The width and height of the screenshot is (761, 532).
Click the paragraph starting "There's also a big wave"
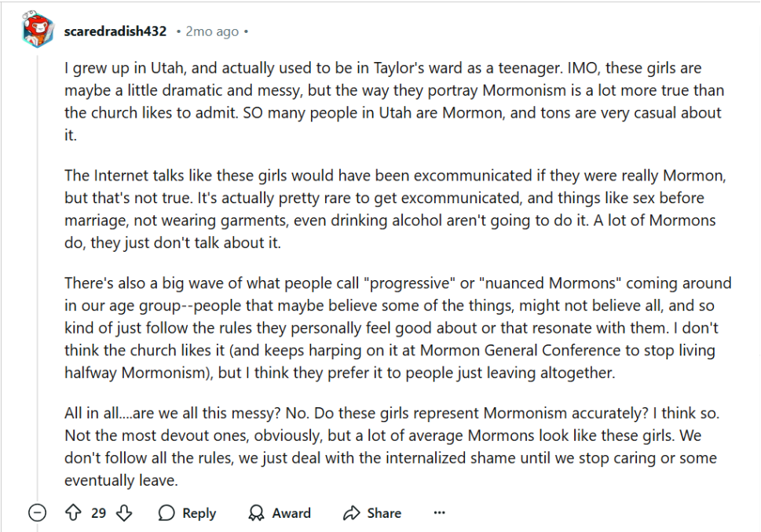coord(397,328)
